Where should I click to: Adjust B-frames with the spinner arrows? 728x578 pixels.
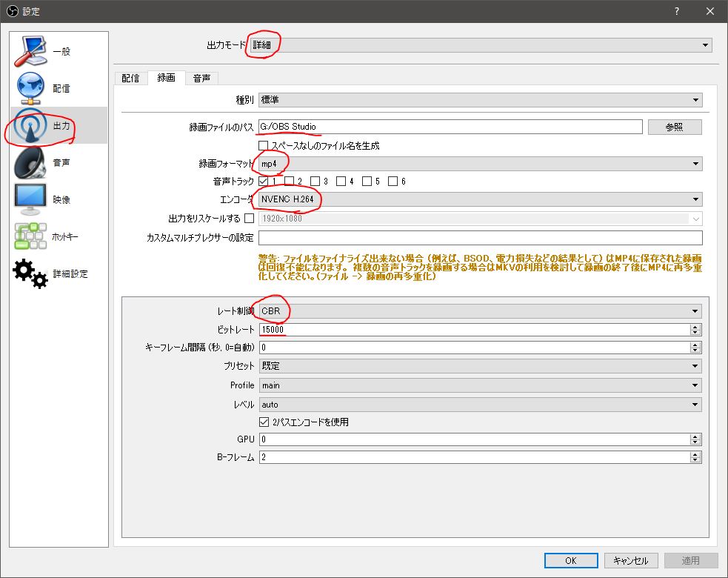point(695,457)
